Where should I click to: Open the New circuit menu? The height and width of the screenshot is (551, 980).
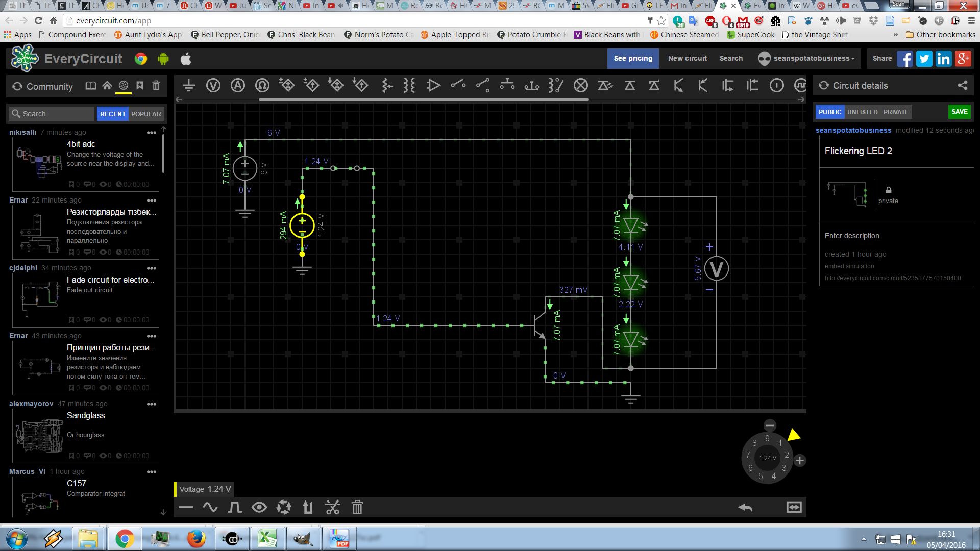point(687,59)
